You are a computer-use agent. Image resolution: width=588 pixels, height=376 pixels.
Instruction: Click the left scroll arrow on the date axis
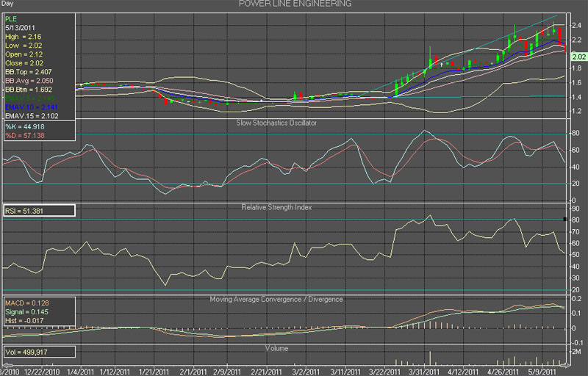coord(7,365)
